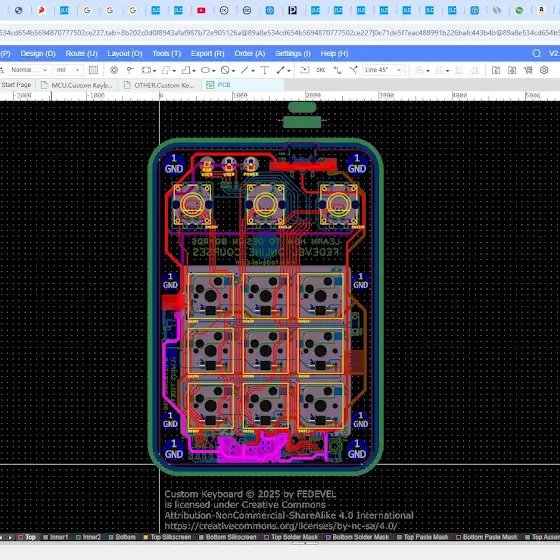
Task: Click the grid display icon
Action: pyautogui.click(x=94, y=70)
